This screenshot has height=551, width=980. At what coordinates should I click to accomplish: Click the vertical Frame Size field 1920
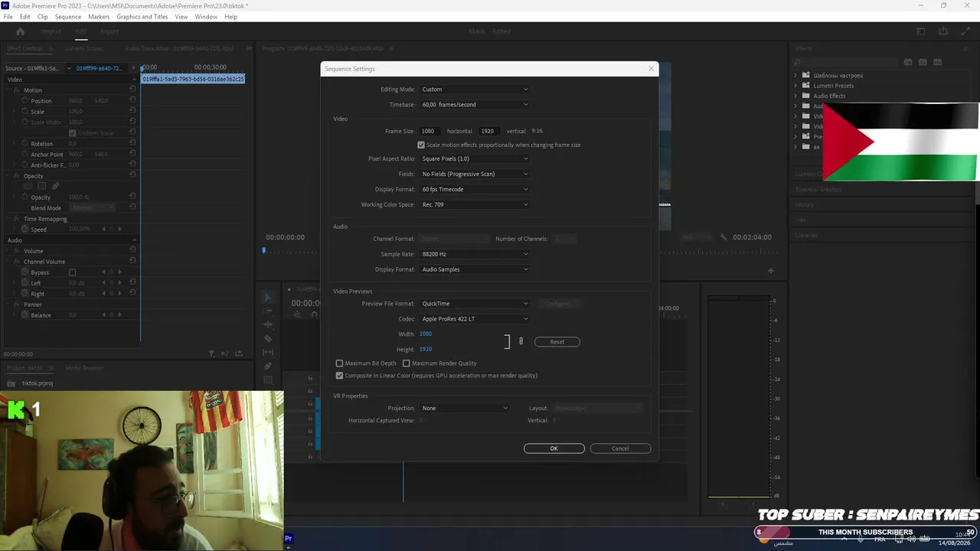coord(488,131)
